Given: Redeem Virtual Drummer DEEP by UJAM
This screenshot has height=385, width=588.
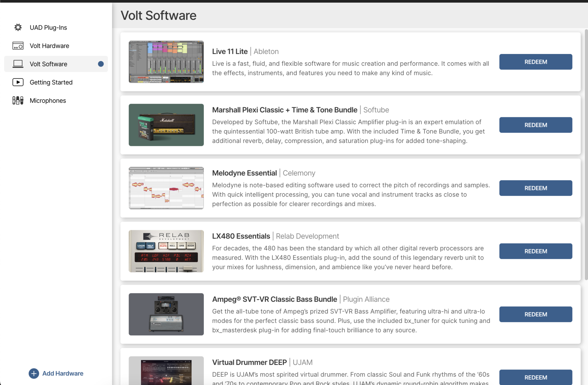Looking at the screenshot, I should pos(535,377).
